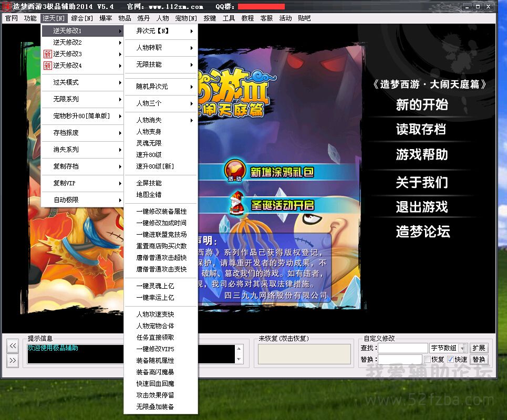Open the 客服 menu
The width and height of the screenshot is (507, 420).
[267, 18]
